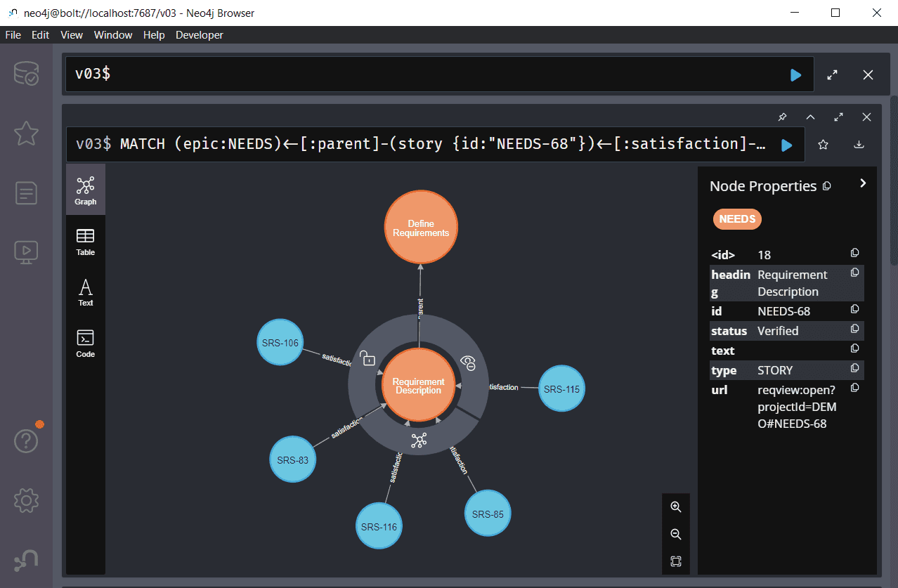The image size is (898, 588).
Task: Switch to Graph view
Action: [x=86, y=190]
